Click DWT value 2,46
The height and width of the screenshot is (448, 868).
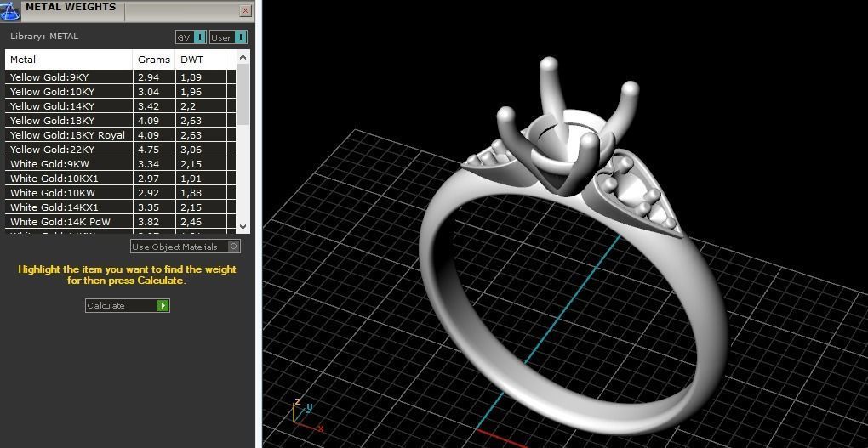[x=191, y=221]
